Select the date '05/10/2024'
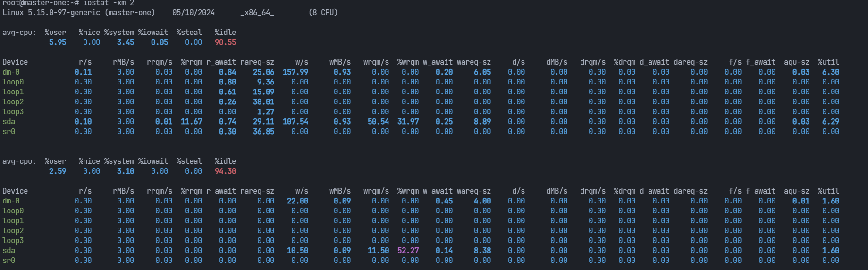Image resolution: width=868 pixels, height=270 pixels. tap(194, 12)
